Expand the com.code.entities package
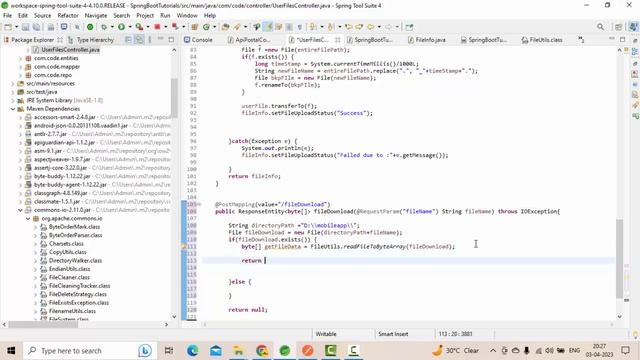The width and height of the screenshot is (640, 360). coord(20,58)
